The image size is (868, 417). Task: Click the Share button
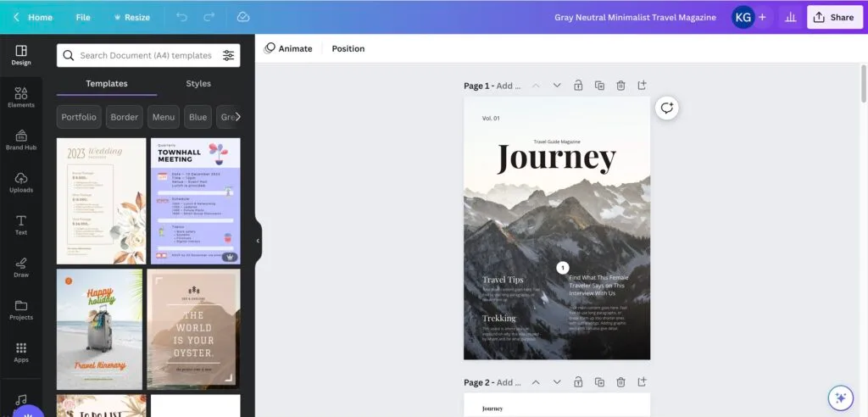pyautogui.click(x=834, y=17)
